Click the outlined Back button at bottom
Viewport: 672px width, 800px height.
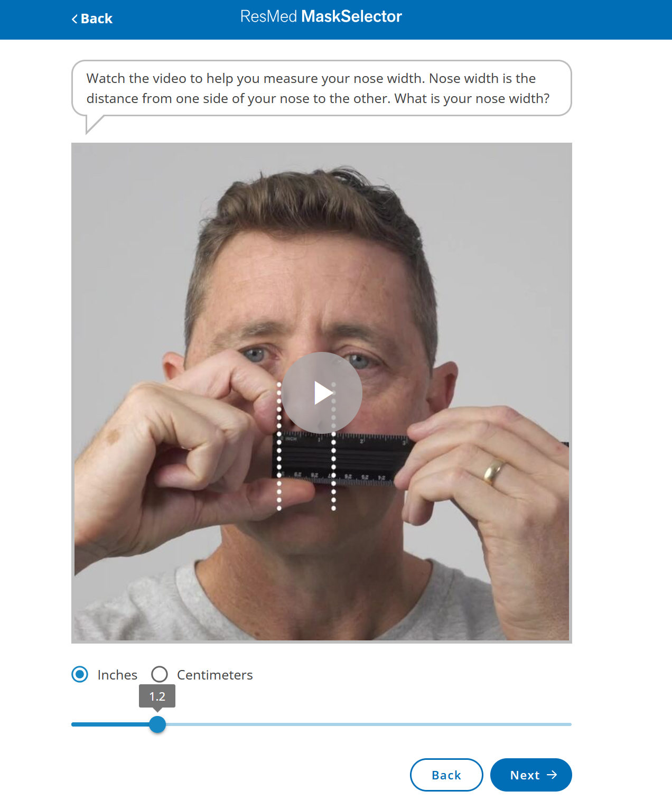point(446,775)
